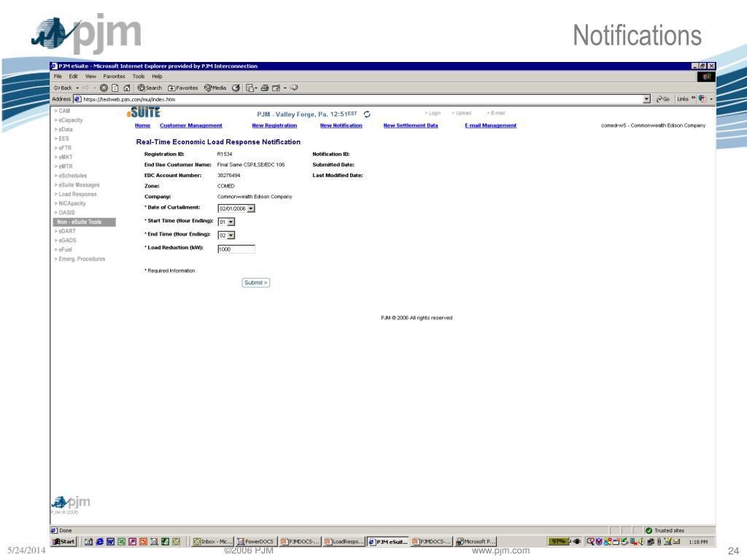Click the Go button
This screenshot has height=560, width=747.
[x=662, y=99]
